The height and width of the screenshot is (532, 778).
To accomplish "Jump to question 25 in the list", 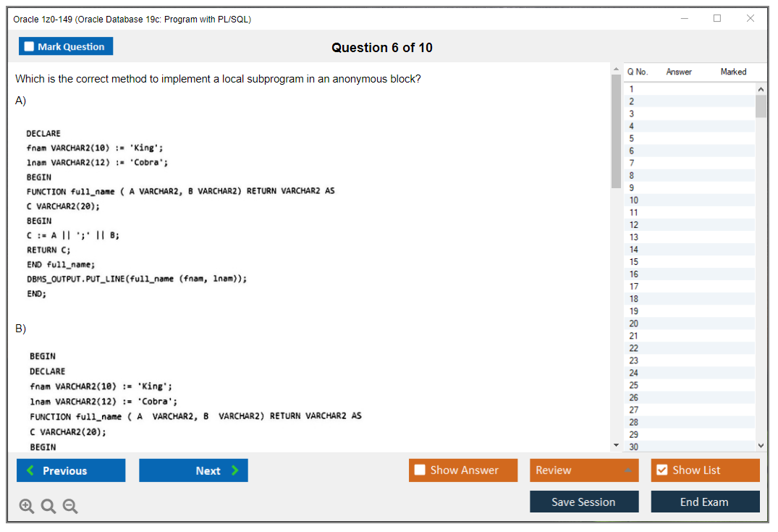I will click(x=634, y=385).
